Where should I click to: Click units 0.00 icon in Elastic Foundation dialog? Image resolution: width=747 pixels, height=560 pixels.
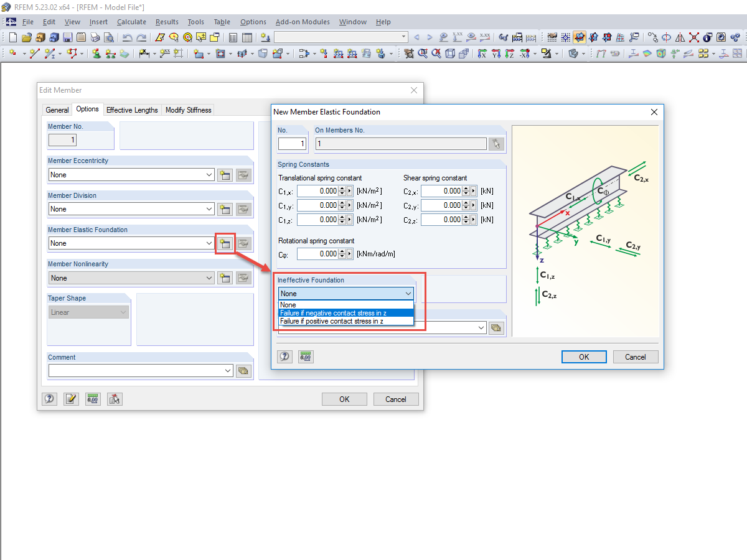pos(306,357)
